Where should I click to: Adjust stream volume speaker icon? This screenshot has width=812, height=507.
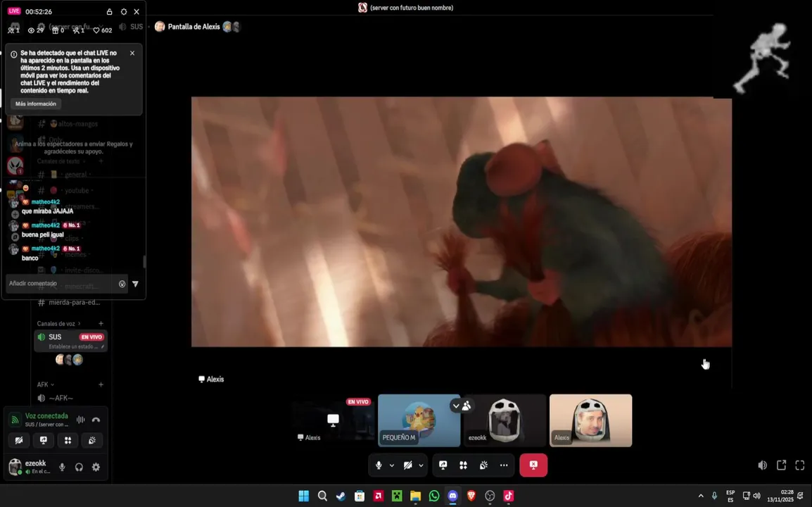(762, 465)
